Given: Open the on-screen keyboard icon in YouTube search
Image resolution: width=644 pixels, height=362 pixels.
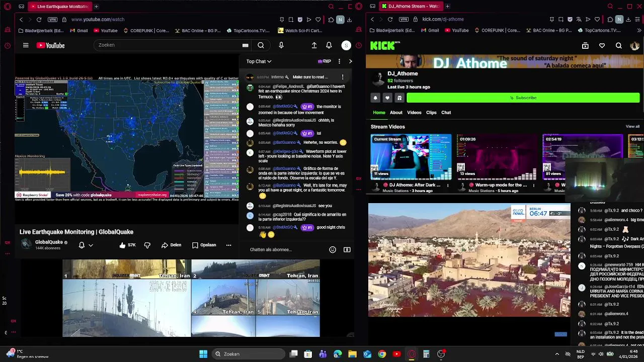Looking at the screenshot, I should (245, 45).
